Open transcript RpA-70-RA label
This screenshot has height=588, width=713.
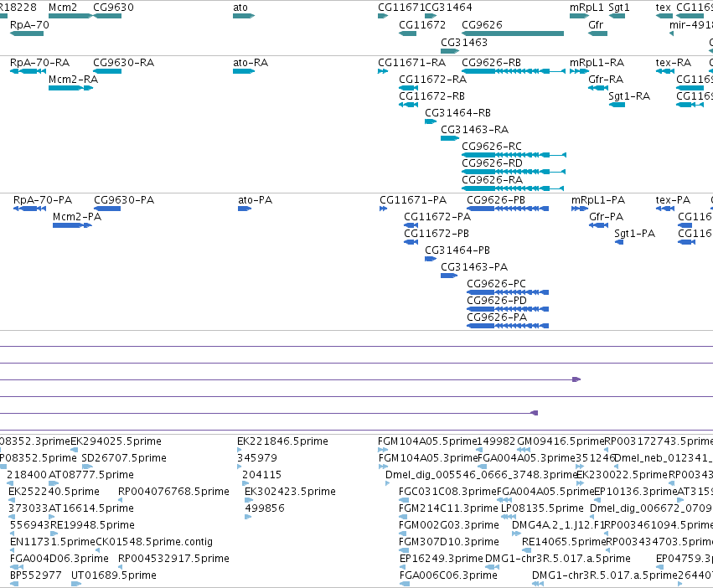[39, 62]
